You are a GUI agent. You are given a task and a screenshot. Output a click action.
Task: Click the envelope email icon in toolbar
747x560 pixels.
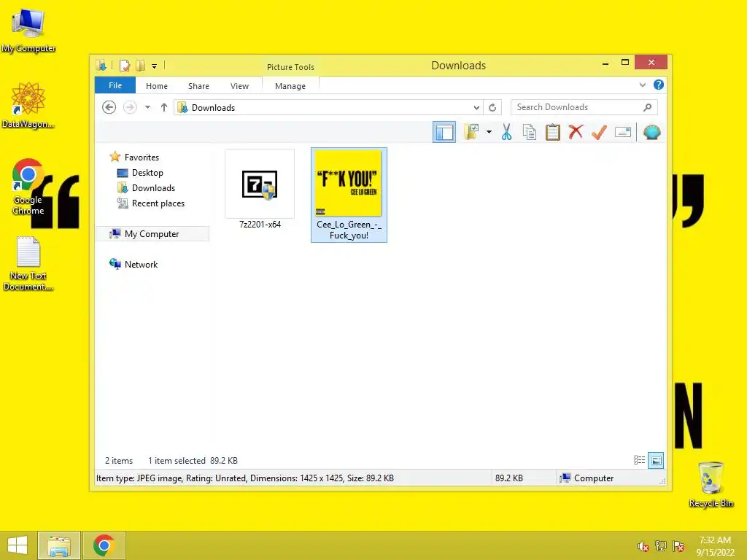coord(623,132)
